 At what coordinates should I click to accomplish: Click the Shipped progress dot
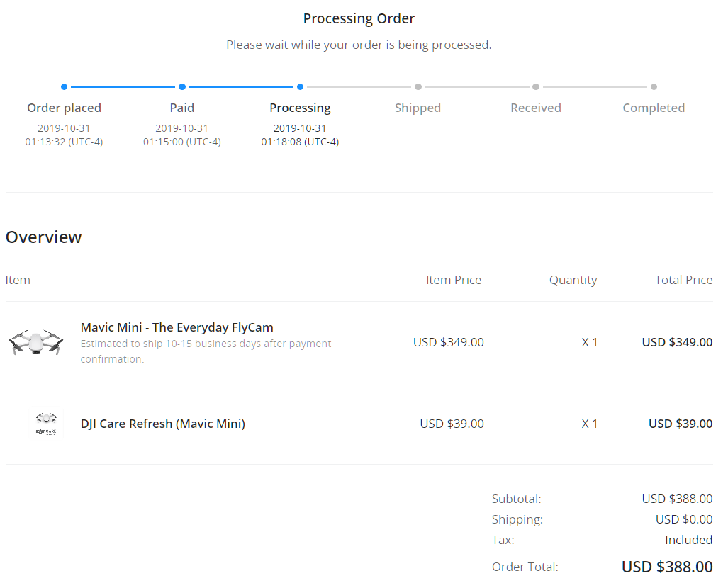tap(418, 87)
